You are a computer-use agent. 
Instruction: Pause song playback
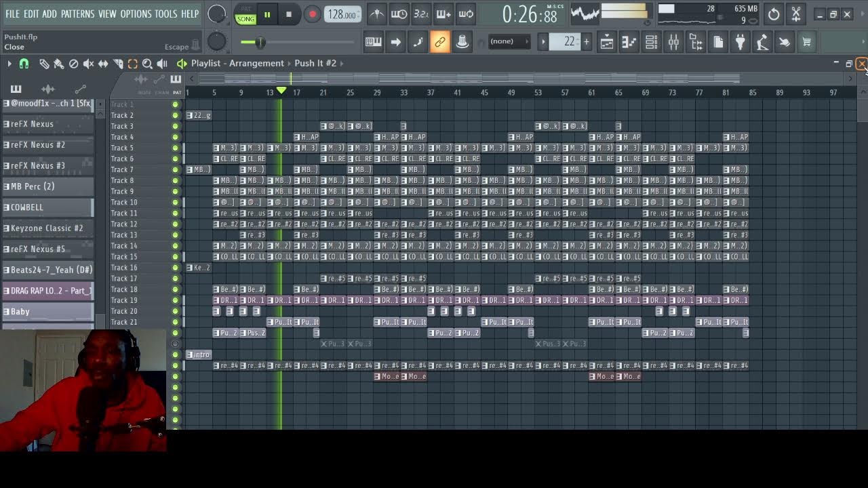[267, 14]
